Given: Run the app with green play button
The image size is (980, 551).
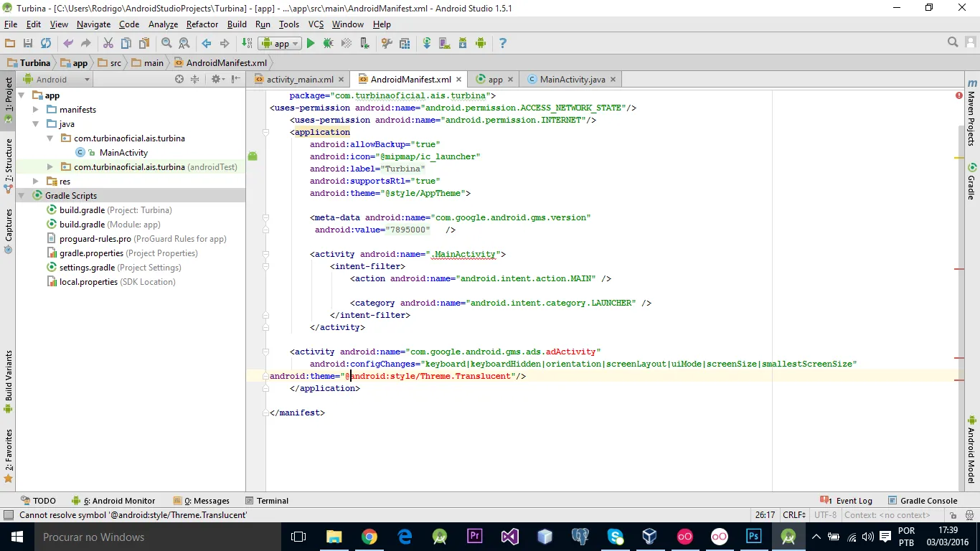Looking at the screenshot, I should pyautogui.click(x=311, y=44).
